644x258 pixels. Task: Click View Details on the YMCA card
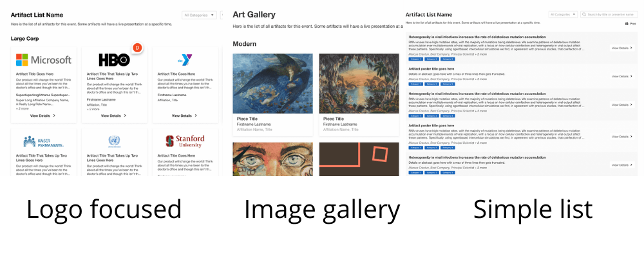tap(185, 115)
